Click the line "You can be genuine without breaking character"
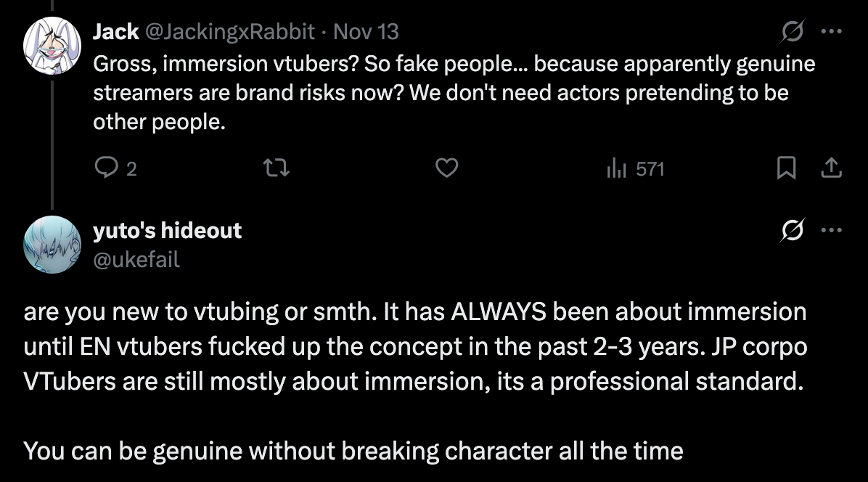 point(353,451)
